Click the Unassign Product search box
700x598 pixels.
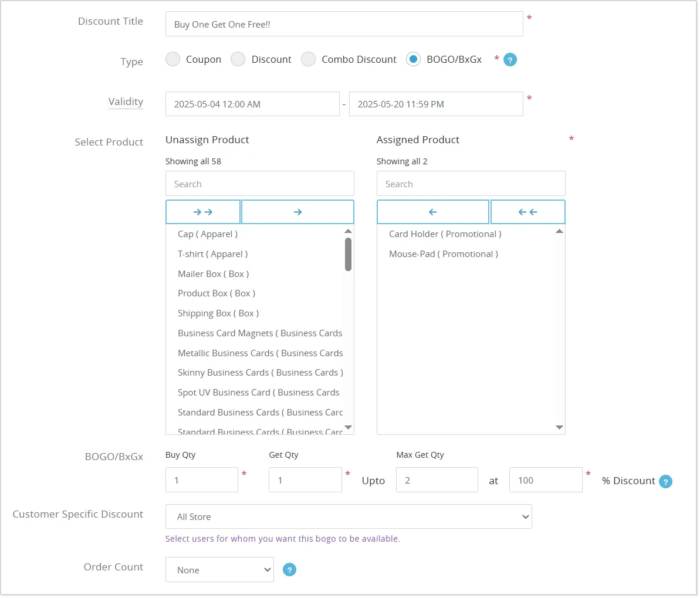[x=260, y=184]
